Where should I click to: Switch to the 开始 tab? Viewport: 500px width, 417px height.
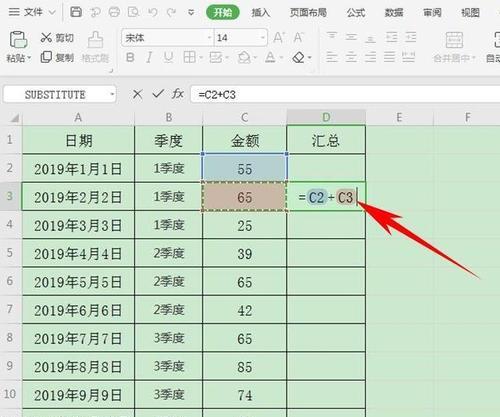(223, 13)
